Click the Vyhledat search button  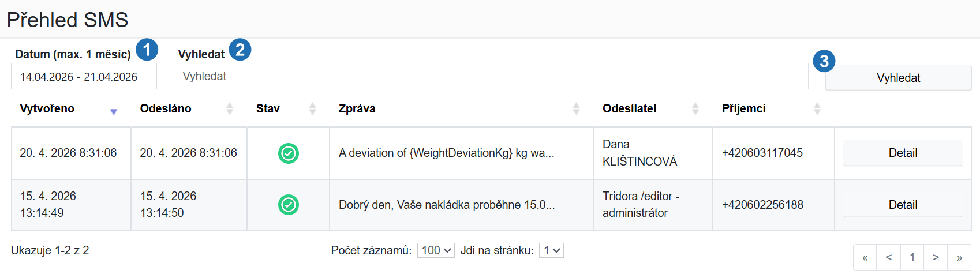tap(899, 78)
